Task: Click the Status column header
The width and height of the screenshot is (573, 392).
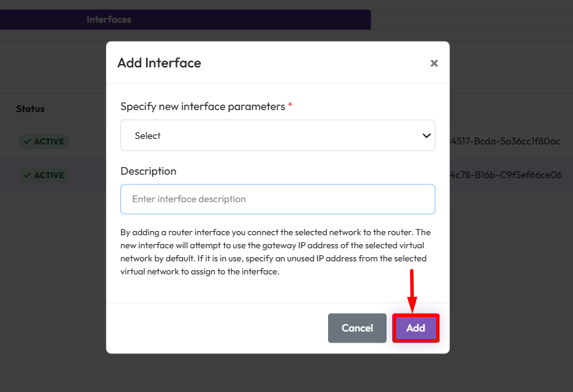Action: (30, 109)
